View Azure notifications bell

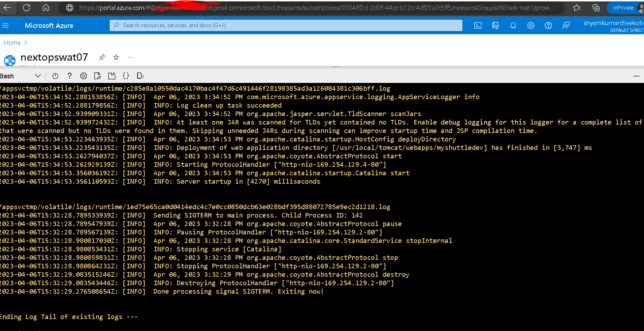(513, 25)
